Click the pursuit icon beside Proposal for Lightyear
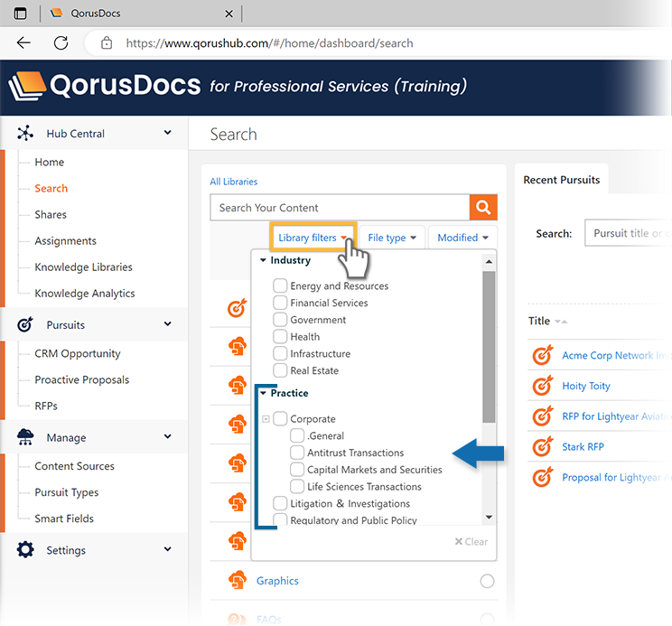This screenshot has width=672, height=626. [x=543, y=477]
